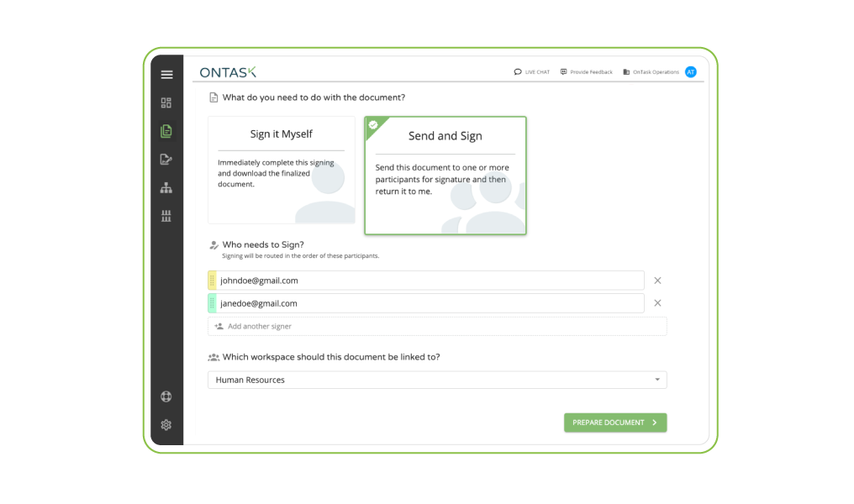Screen dimensions: 854x504
Task: Open the dashboard grid icon in sidebar
Action: 166,102
